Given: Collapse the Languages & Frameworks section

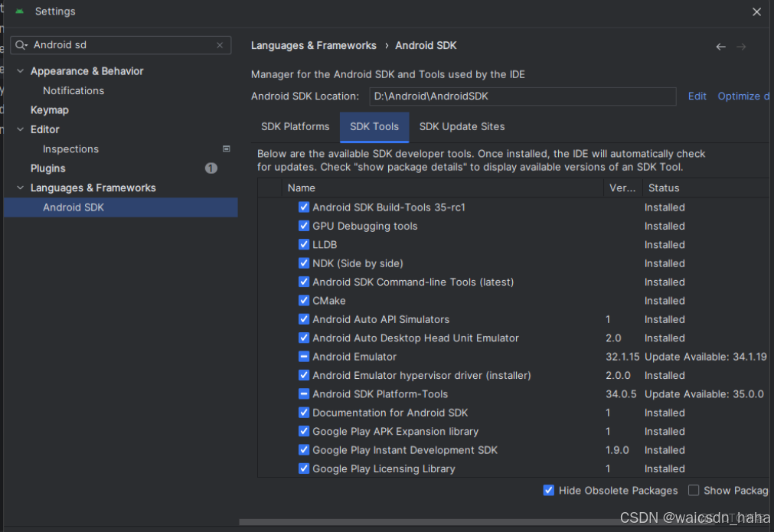Looking at the screenshot, I should point(19,188).
